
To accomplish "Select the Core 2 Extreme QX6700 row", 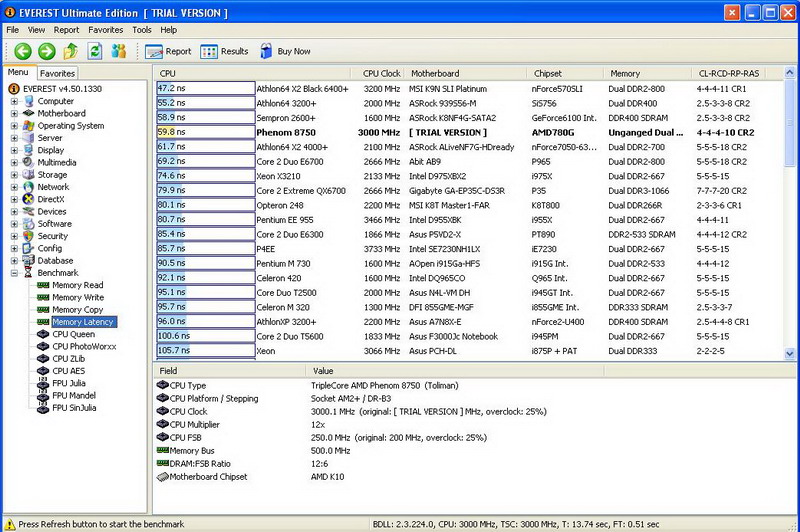I will [468, 191].
